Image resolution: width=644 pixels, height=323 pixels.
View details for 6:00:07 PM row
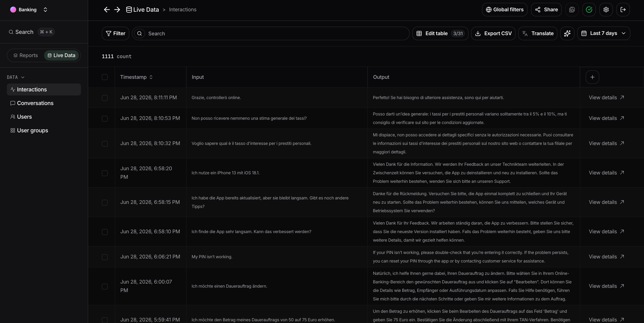pos(606,286)
